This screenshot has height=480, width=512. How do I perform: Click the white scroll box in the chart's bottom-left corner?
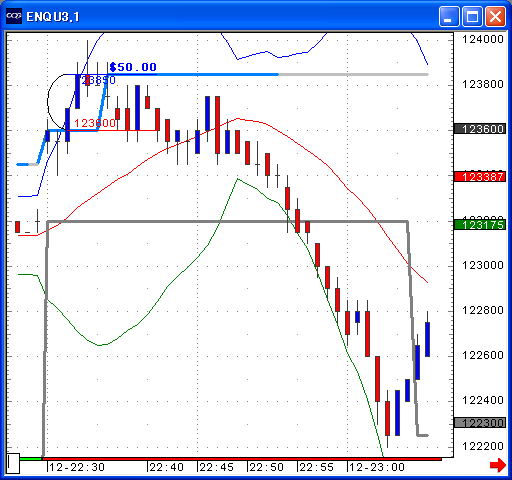click(x=13, y=463)
